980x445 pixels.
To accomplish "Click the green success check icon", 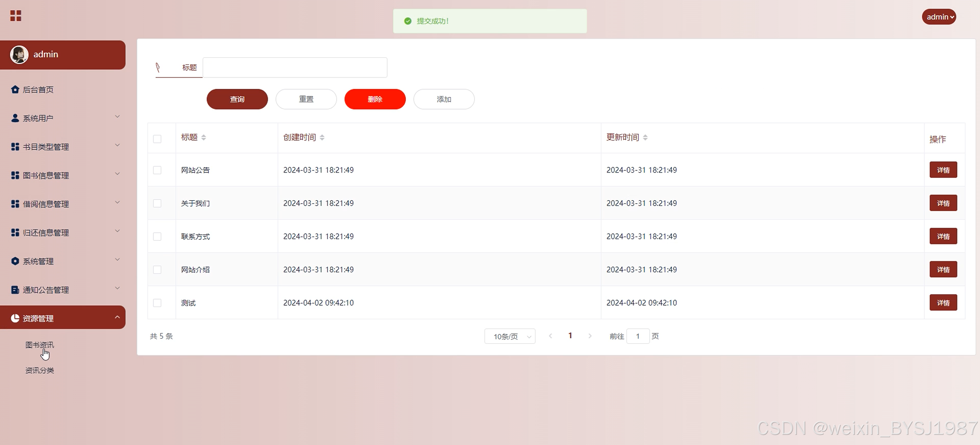I will tap(407, 21).
